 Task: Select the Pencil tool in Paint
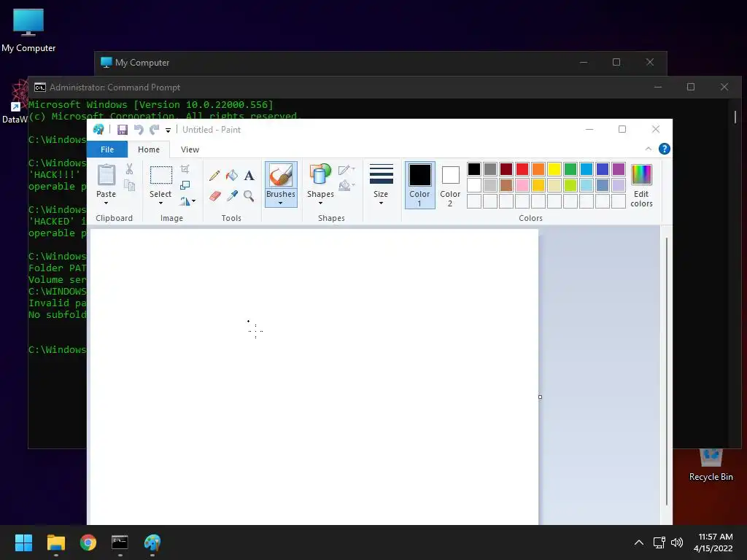tap(214, 176)
